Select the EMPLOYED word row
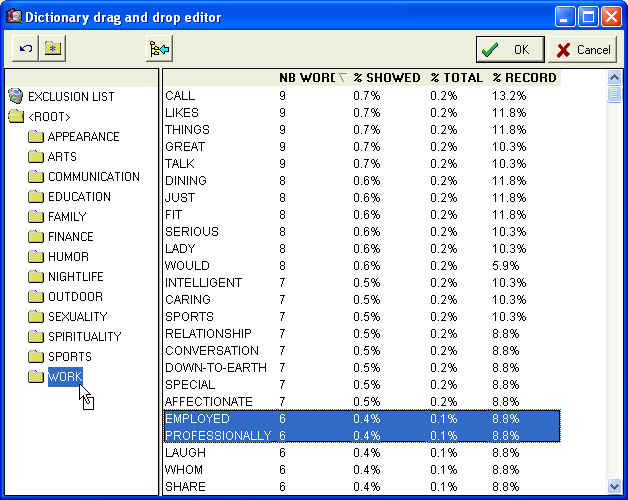 197,419
